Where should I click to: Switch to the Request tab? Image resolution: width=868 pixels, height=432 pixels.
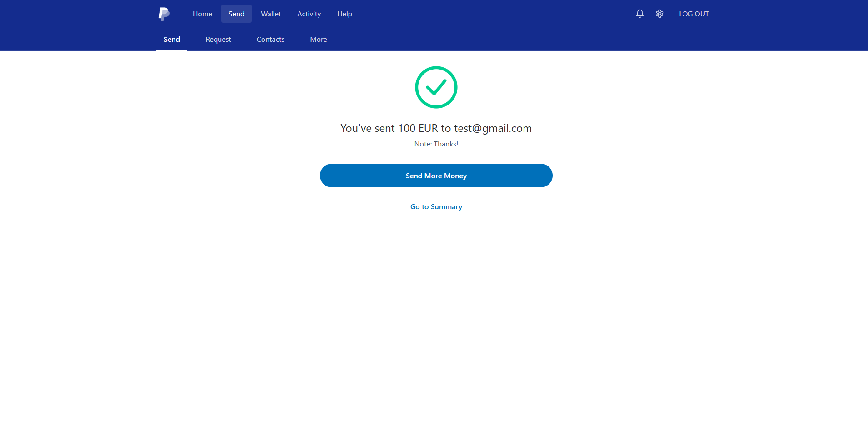(x=218, y=40)
